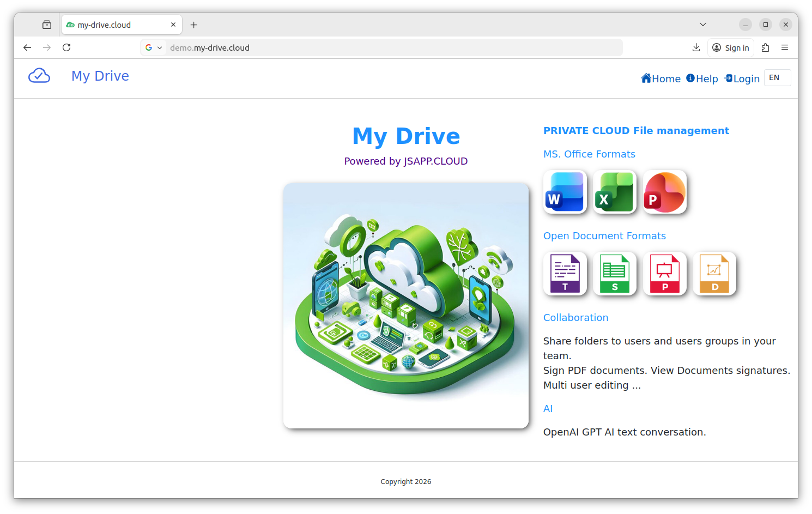Click the PowerPoint format icon
The height and width of the screenshot is (514, 812).
[664, 192]
